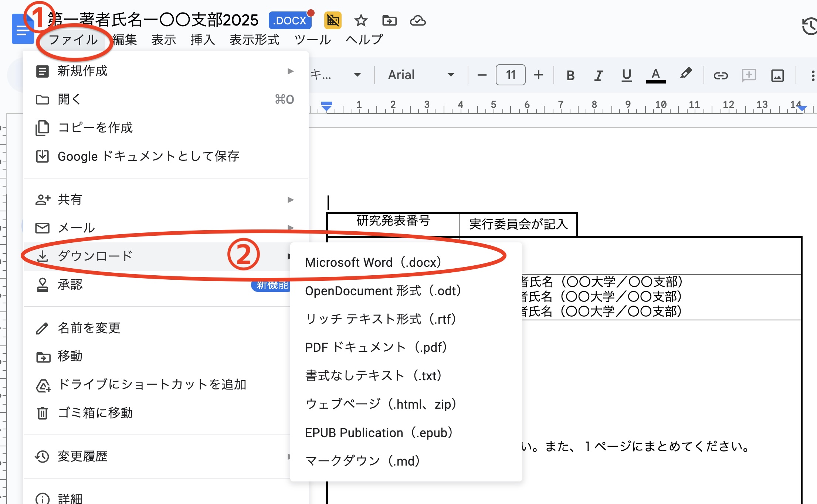The height and width of the screenshot is (504, 817).
Task: Open the paragraph style dropdown
Action: click(x=335, y=75)
